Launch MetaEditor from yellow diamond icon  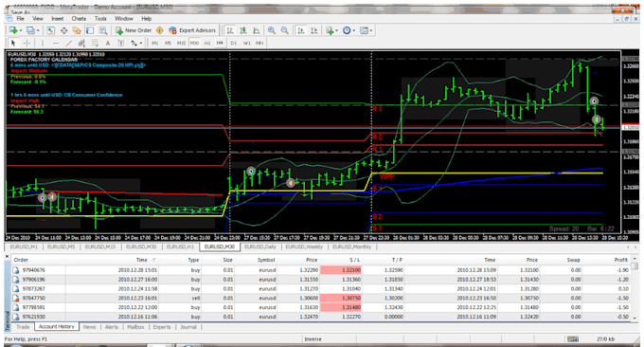point(160,30)
